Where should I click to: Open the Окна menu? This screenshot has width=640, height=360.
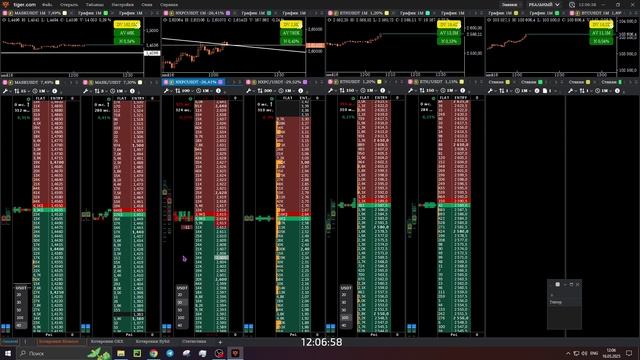click(x=147, y=4)
